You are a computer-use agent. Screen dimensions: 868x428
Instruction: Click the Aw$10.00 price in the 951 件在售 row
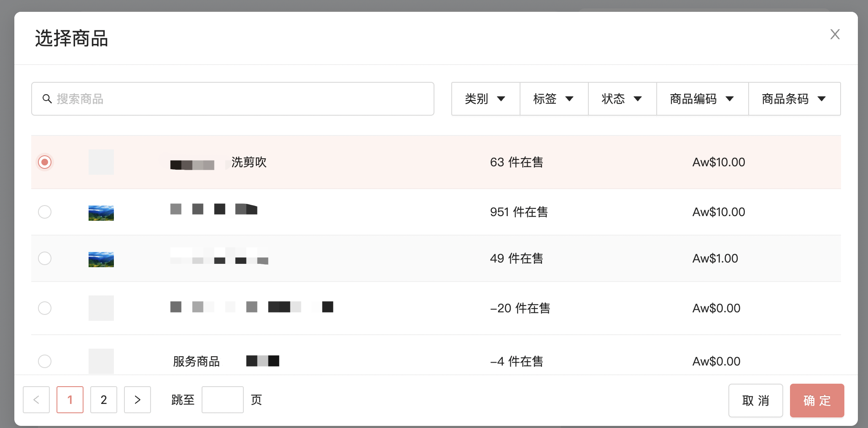tap(719, 212)
